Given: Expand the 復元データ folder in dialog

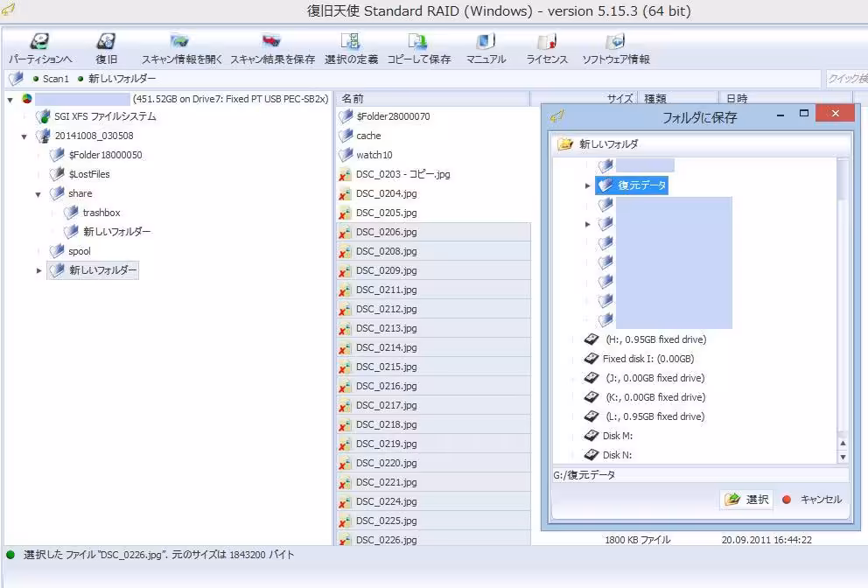Looking at the screenshot, I should click(x=588, y=185).
